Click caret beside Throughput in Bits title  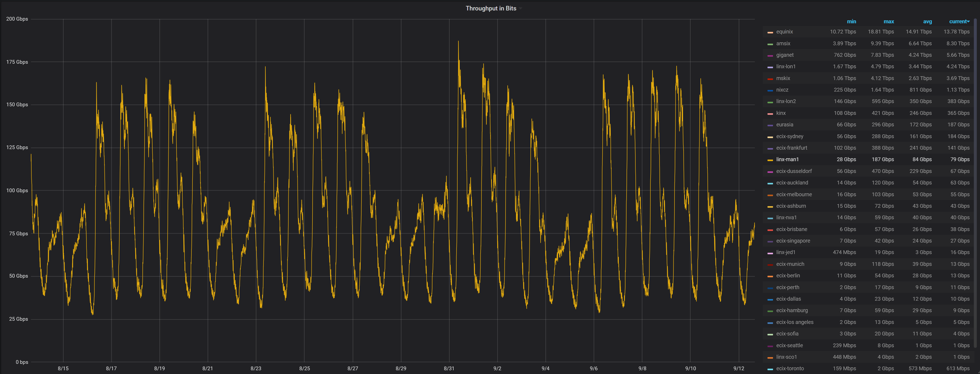521,9
